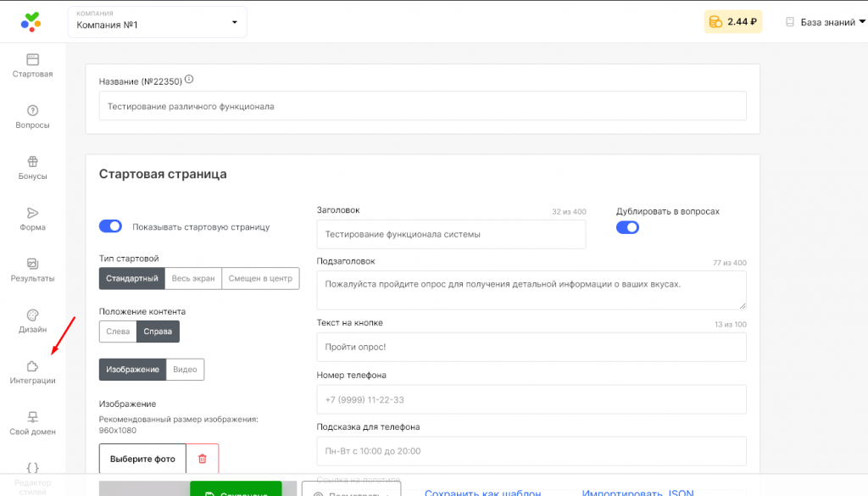Click the Текст на кнопке input field
This screenshot has height=496, width=868.
(531, 347)
